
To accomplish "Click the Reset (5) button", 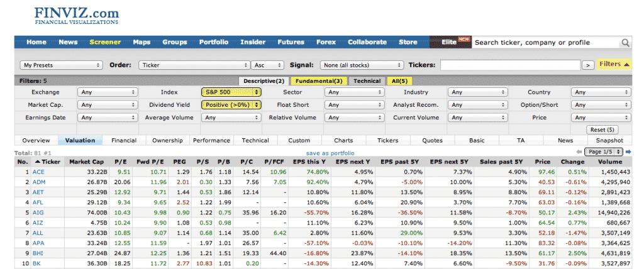I will point(602,129).
